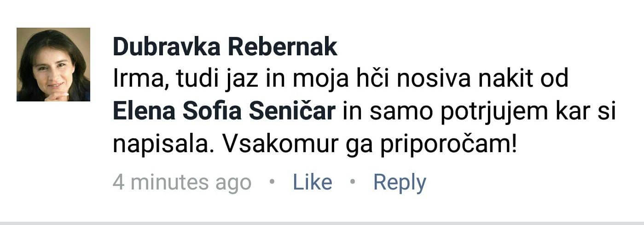The image size is (644, 225).
Task: Click the dot separator before Like
Action: click(272, 182)
